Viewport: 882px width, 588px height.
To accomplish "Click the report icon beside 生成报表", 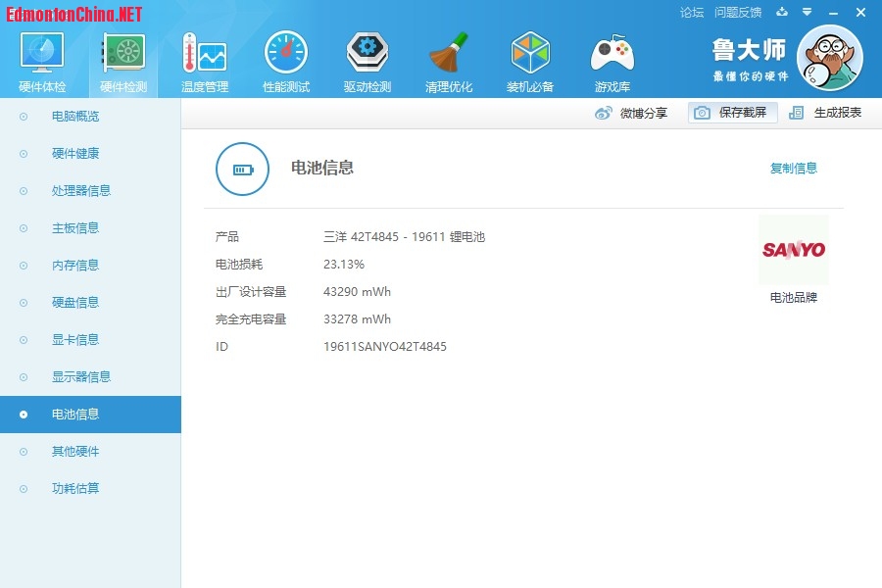I will [x=796, y=113].
